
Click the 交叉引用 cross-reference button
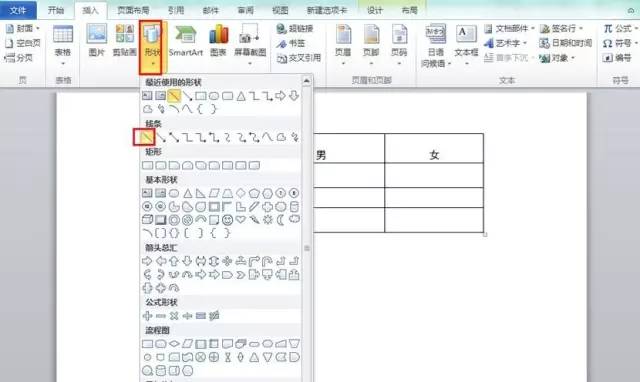299,58
